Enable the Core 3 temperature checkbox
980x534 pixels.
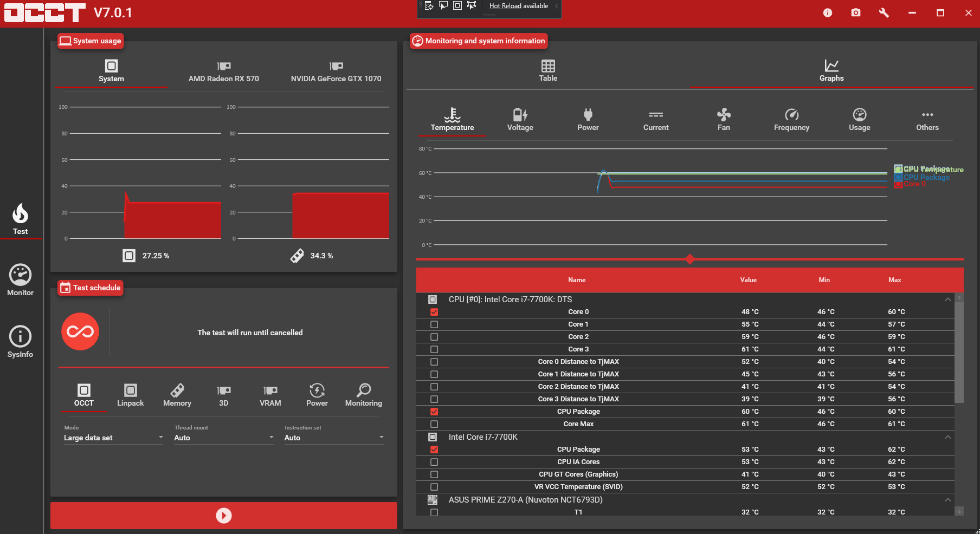(x=434, y=349)
